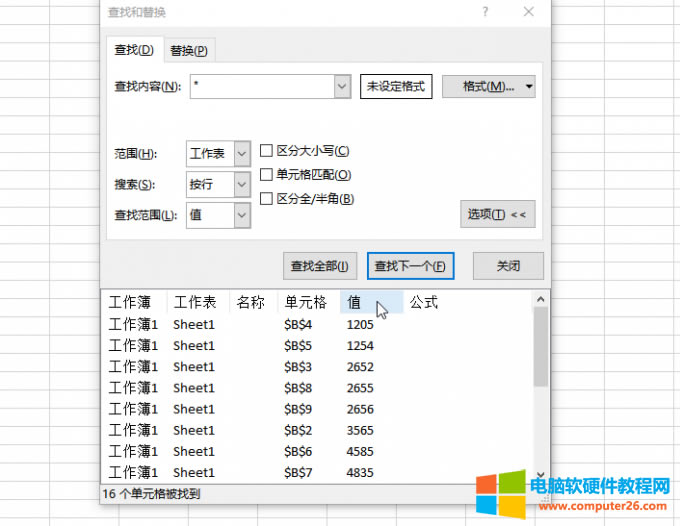The height and width of the screenshot is (526, 680).
Task: Toggle 单元格匹配 checkbox
Action: [x=267, y=175]
